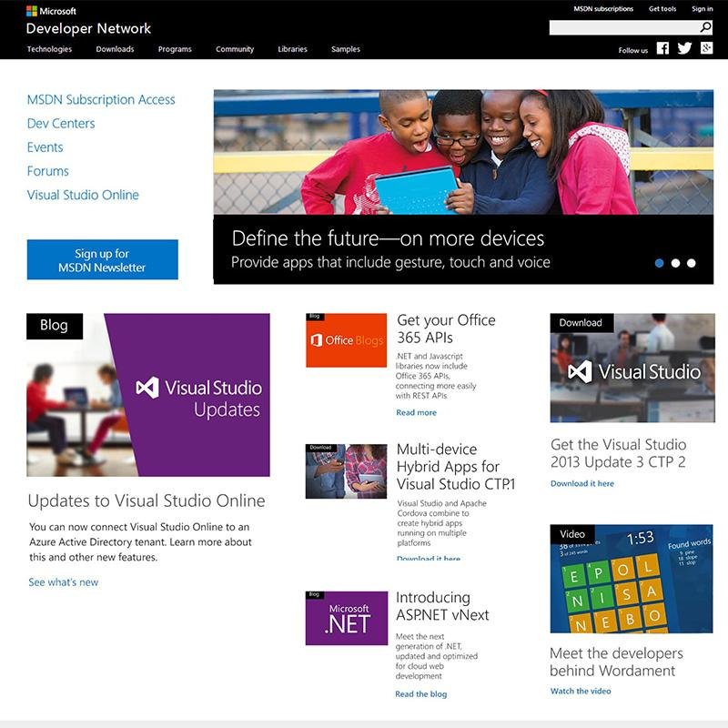Open Introducing ASP.NET vNext heading
This screenshot has width=728, height=728.
pyautogui.click(x=442, y=606)
